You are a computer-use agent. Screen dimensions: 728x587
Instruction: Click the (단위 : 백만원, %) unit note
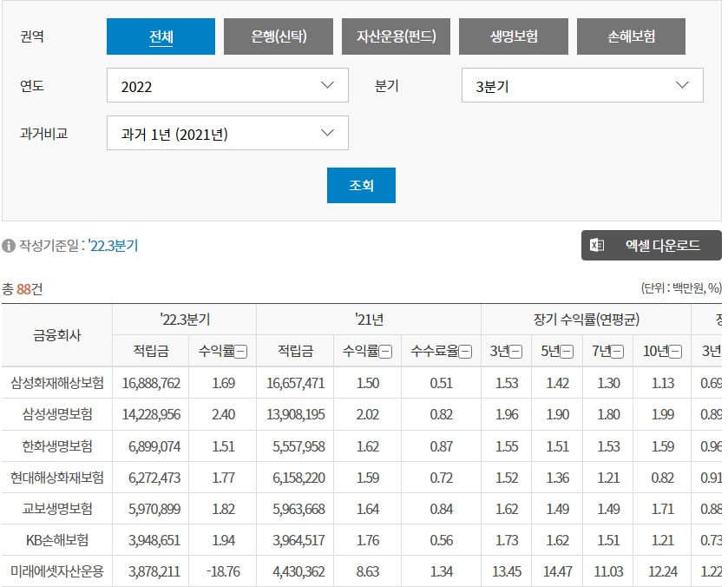point(681,288)
